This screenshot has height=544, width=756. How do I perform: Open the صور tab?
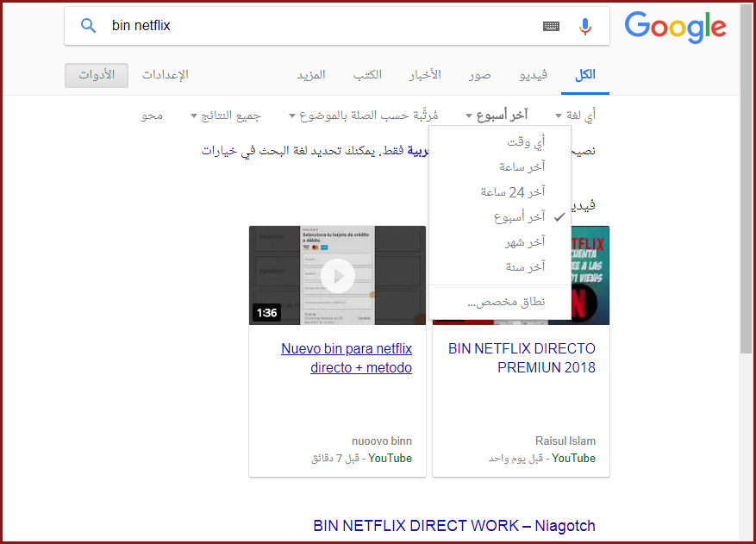coord(480,75)
